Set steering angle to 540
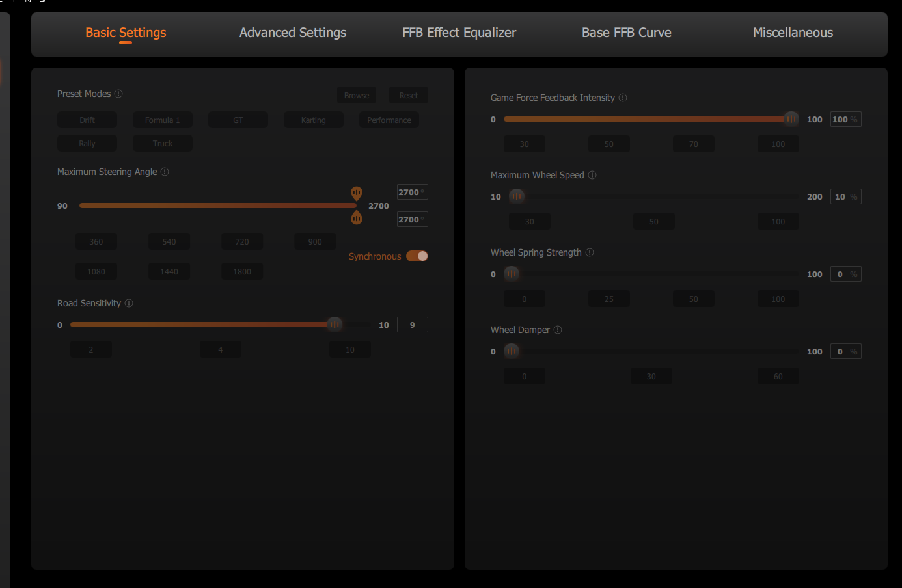902x588 pixels. (x=169, y=242)
